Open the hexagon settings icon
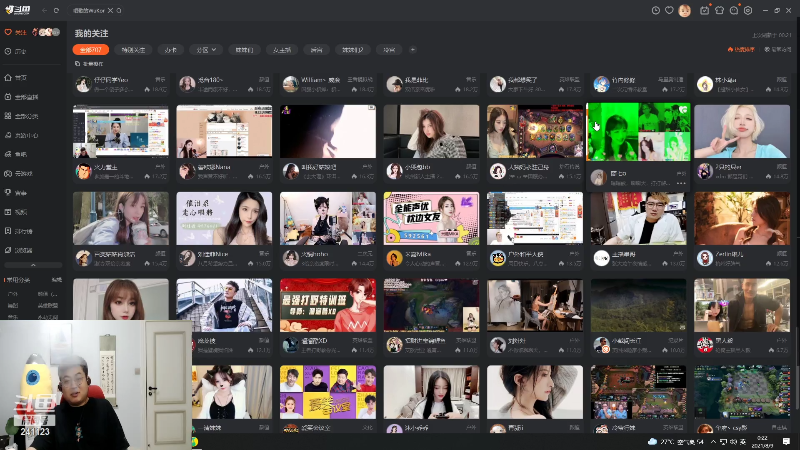800x450 pixels. [748, 10]
